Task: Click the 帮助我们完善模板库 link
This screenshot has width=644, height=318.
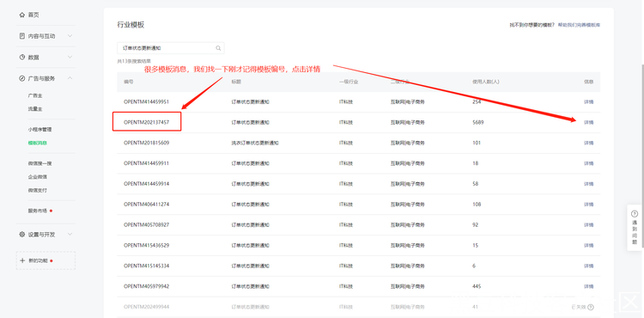Action: tap(579, 25)
